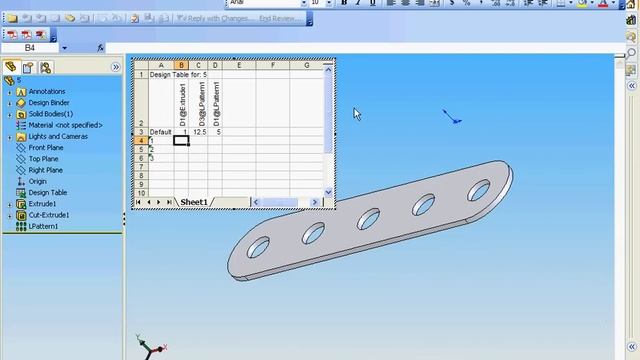Expand the Lights and Cameras node

10,137
